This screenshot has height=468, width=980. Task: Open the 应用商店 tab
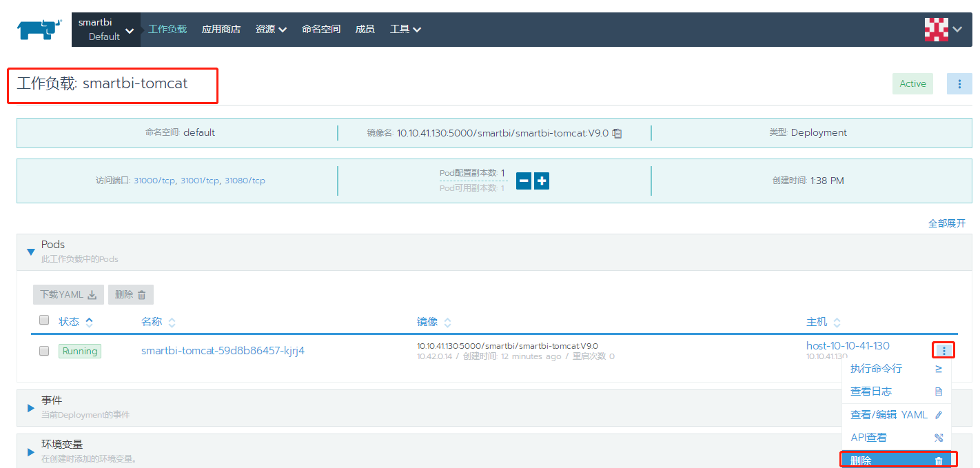221,29
